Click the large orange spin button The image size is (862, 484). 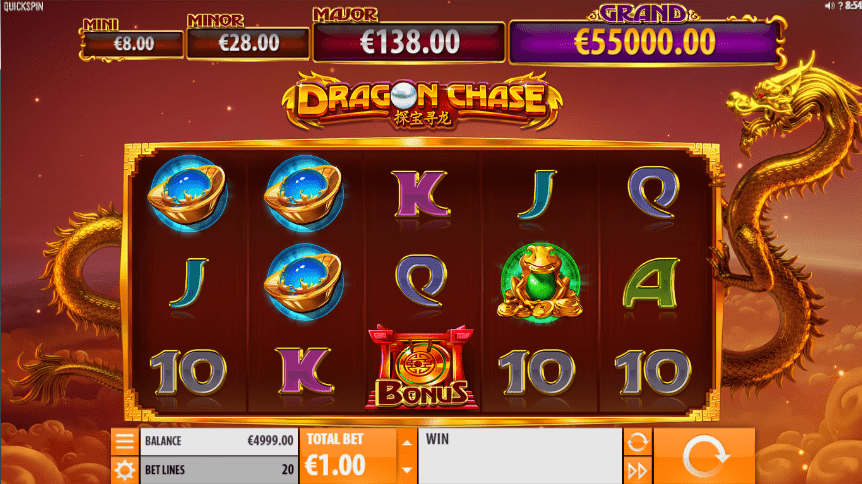click(704, 456)
